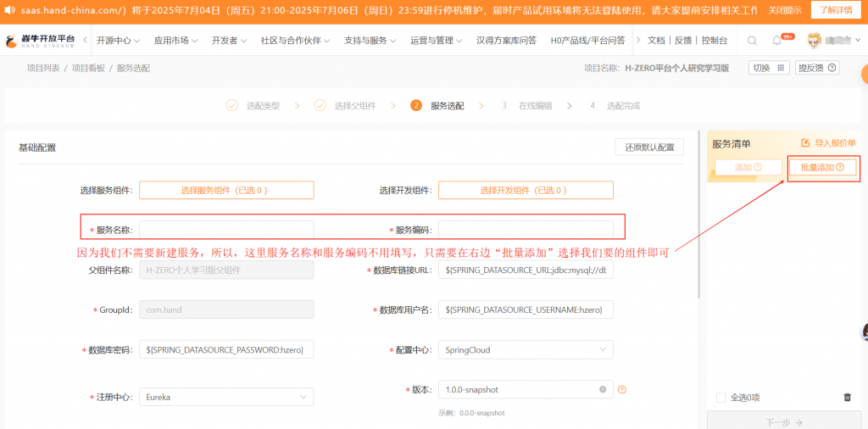The width and height of the screenshot is (868, 429).
Task: Expand the 配置中心 SpringCloud dropdown
Action: click(x=525, y=349)
